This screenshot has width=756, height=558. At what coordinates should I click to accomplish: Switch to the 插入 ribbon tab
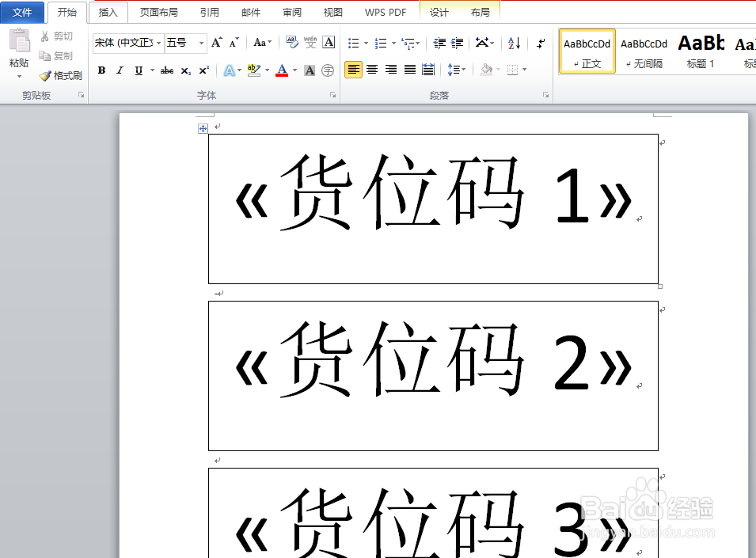108,12
